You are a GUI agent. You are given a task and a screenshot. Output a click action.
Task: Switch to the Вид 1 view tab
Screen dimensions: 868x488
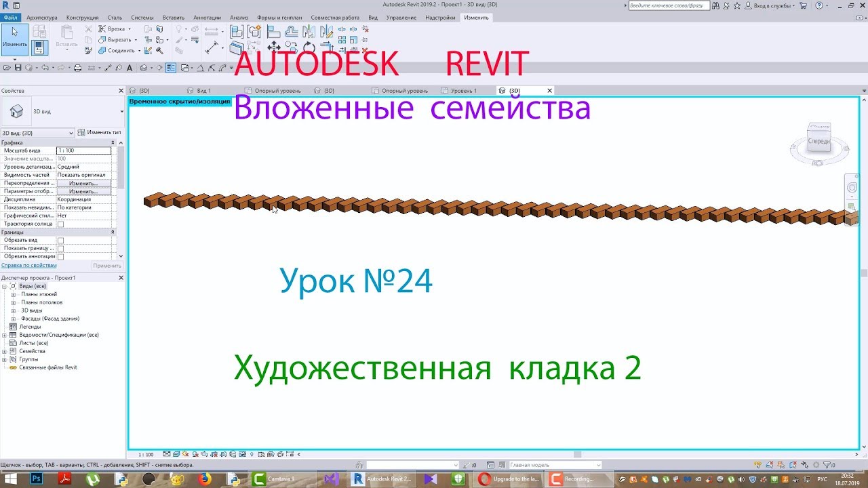pos(203,91)
